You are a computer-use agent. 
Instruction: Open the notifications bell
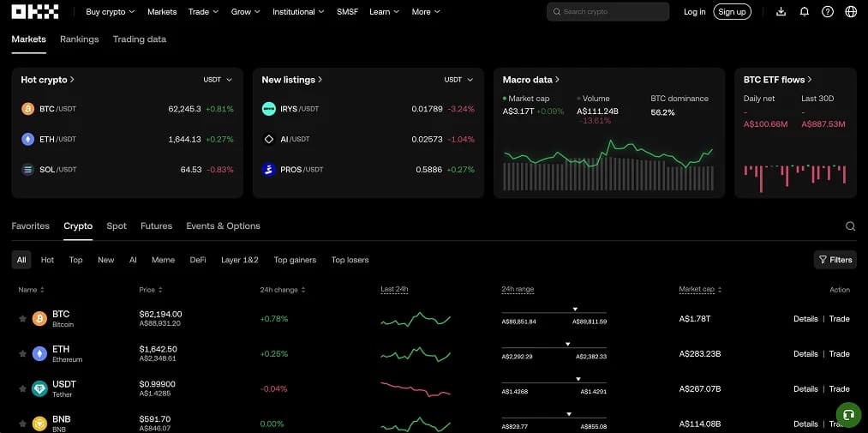[805, 12]
